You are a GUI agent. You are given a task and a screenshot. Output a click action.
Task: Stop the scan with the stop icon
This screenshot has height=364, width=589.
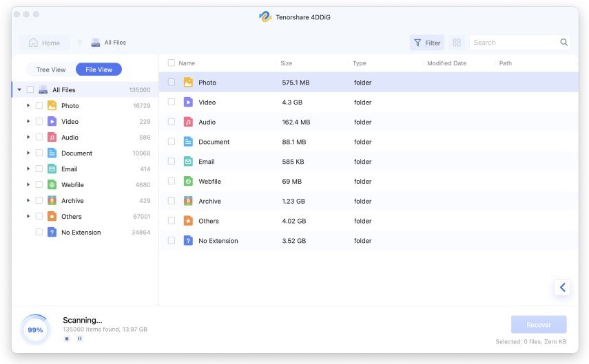pyautogui.click(x=67, y=339)
